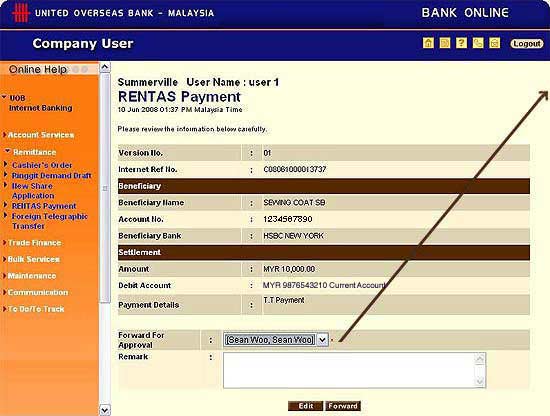This screenshot has height=416, width=550.
Task: Click the Remark box scroll up arrow
Action: point(480,358)
